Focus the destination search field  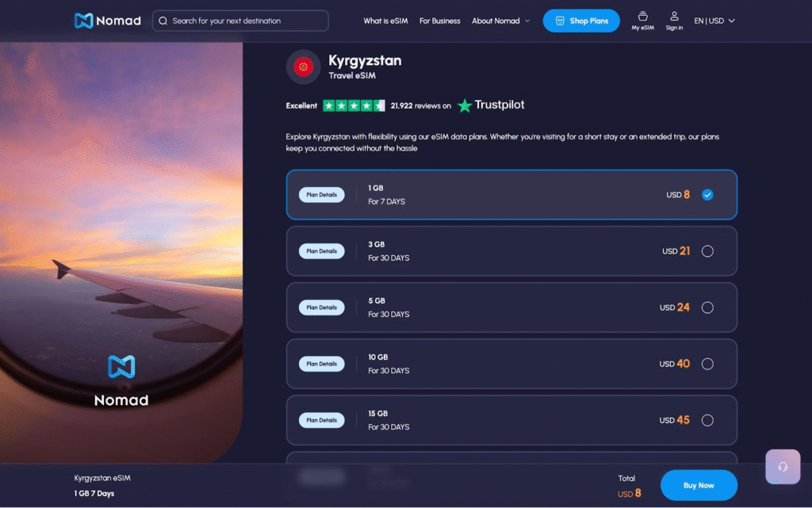tap(246, 21)
